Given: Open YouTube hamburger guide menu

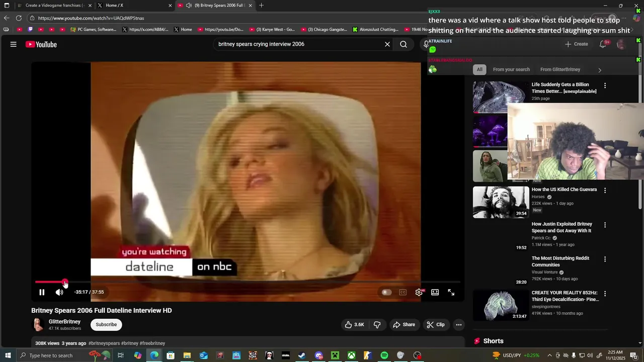Looking at the screenshot, I should (x=14, y=44).
